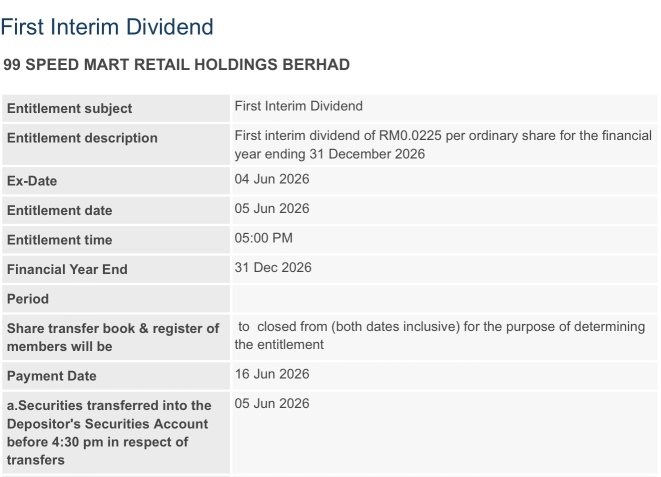This screenshot has width=661, height=477.
Task: Select the 05:00 PM entitlement time
Action: click(x=263, y=238)
